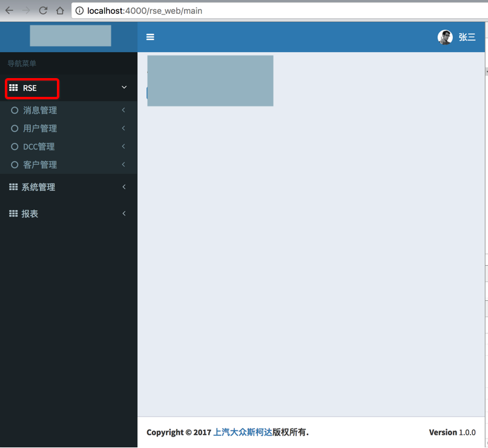Click Copyright © 2017 footer text
Screen dimensions: 488x448
[179, 432]
